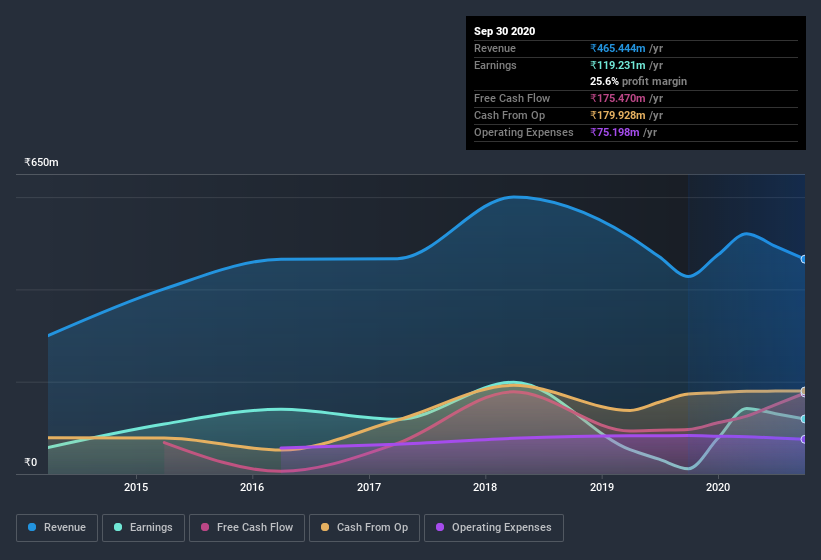
Task: Click the Sep 30 2020 tooltip date
Action: (x=504, y=31)
